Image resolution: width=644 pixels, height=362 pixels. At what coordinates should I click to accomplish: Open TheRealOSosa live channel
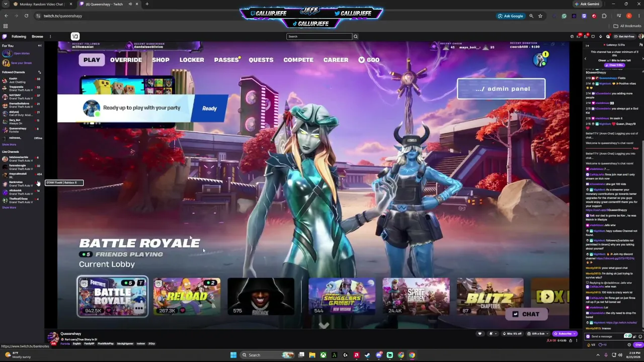21,200
